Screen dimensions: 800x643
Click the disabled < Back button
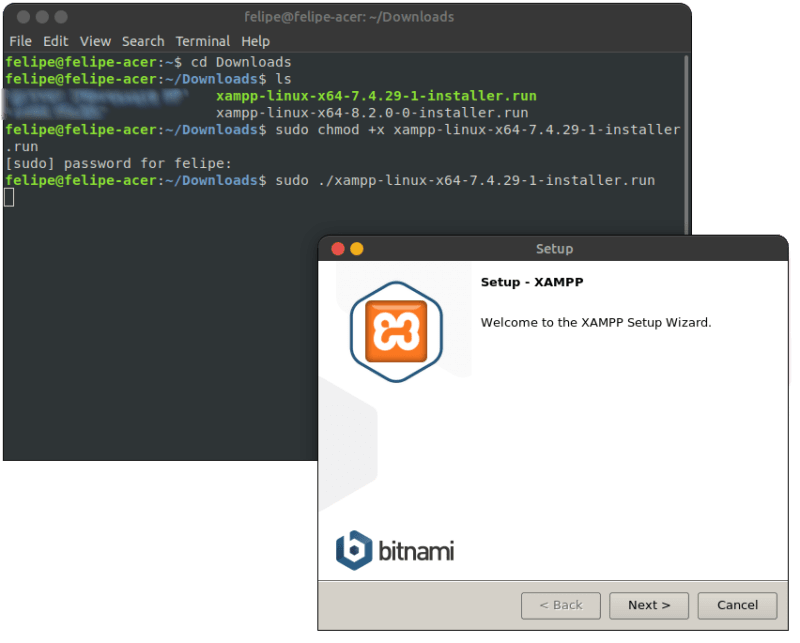point(561,605)
